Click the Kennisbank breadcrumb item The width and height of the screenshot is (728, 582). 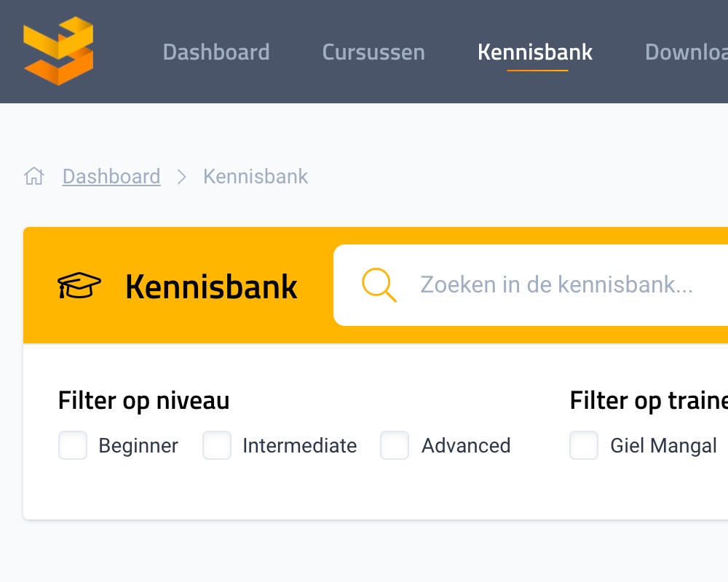point(256,177)
